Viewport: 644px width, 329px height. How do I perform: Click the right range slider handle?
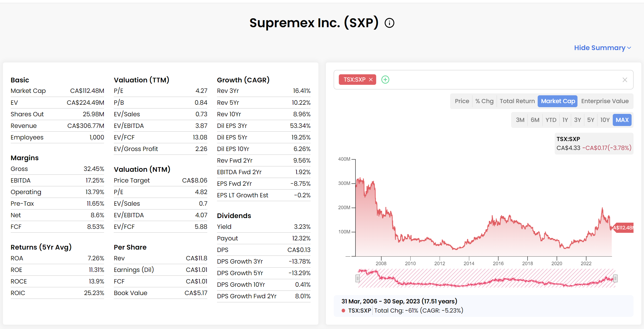click(x=615, y=278)
